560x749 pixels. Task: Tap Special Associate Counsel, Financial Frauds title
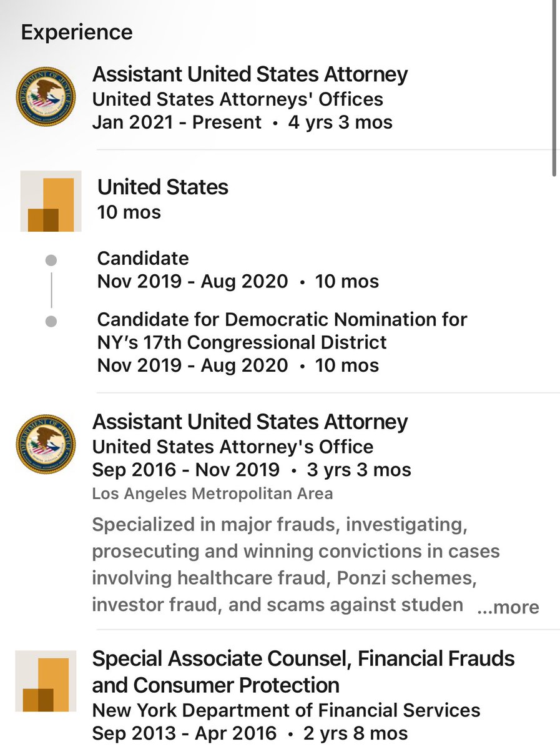click(x=303, y=671)
